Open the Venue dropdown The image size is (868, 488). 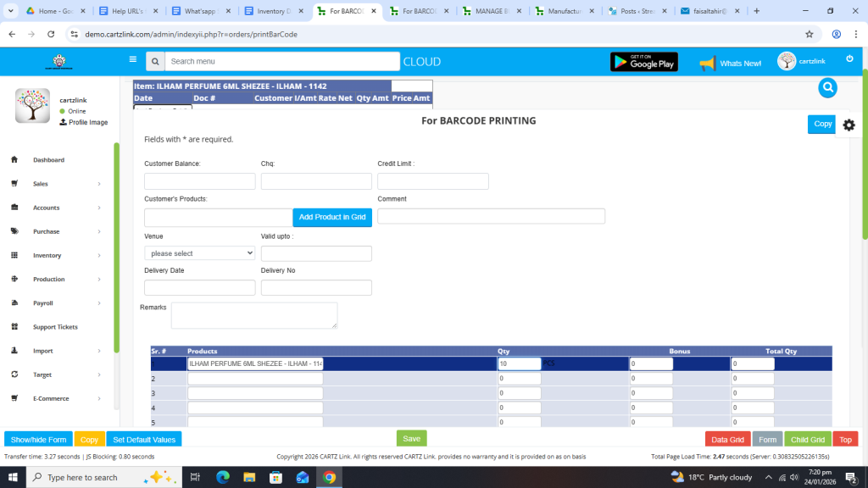(200, 253)
